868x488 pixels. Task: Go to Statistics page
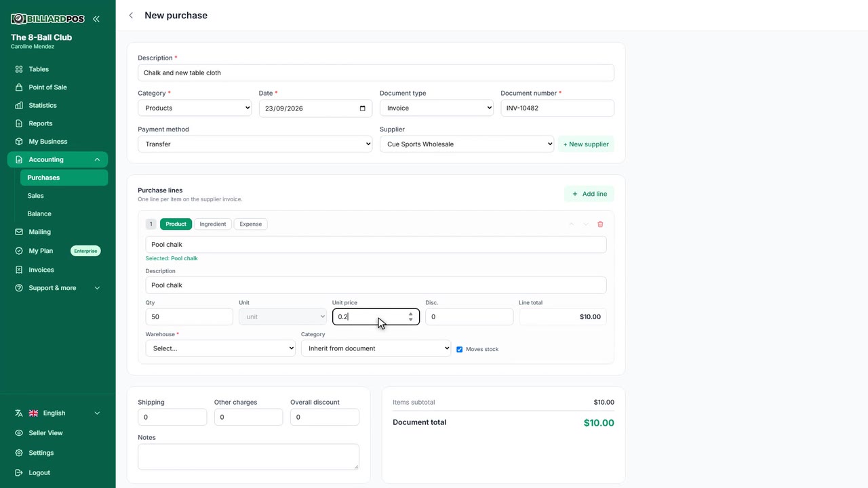[58, 106]
